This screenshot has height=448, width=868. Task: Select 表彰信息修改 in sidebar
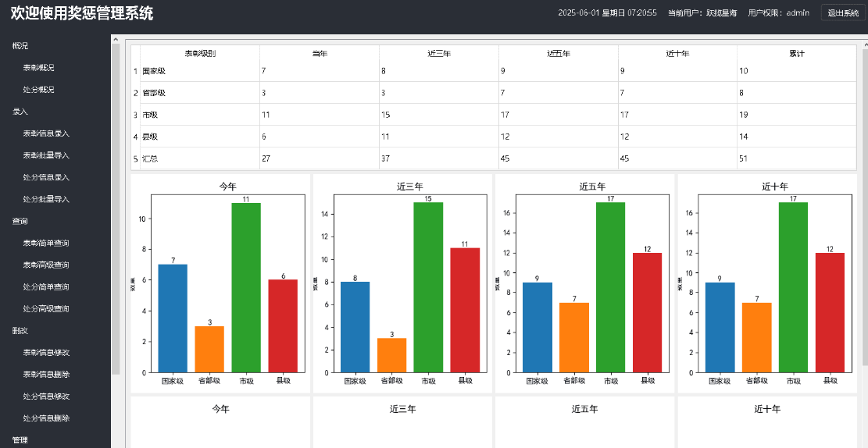click(x=46, y=352)
